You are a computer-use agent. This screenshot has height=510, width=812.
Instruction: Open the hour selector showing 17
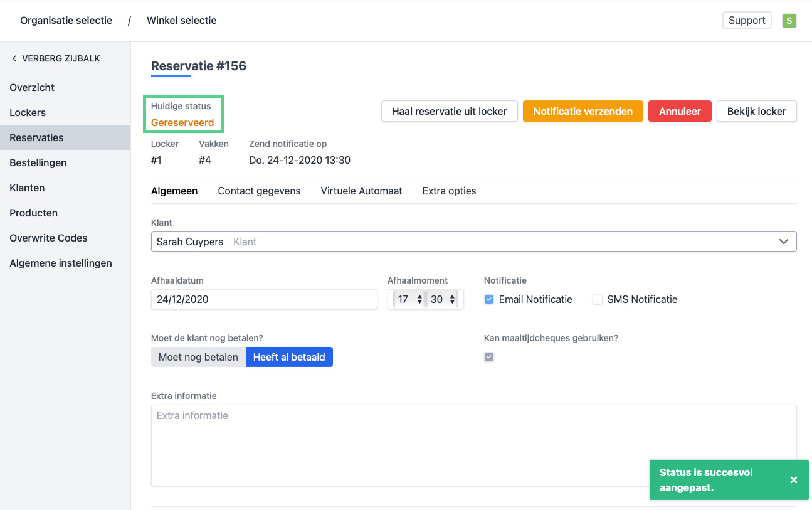pyautogui.click(x=409, y=300)
